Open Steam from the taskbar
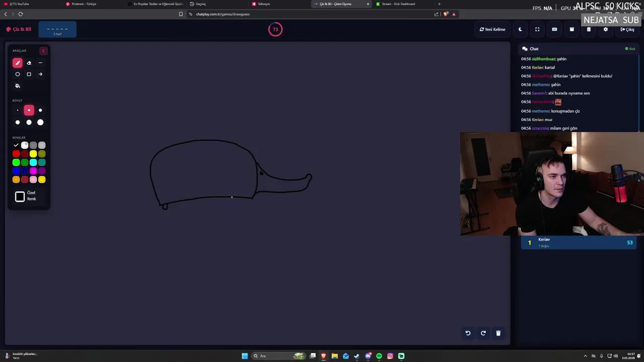 point(357,356)
